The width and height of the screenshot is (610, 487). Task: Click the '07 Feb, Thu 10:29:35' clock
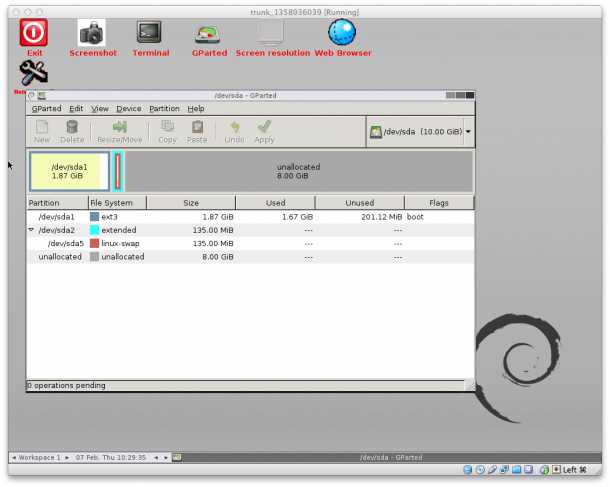(x=111, y=457)
